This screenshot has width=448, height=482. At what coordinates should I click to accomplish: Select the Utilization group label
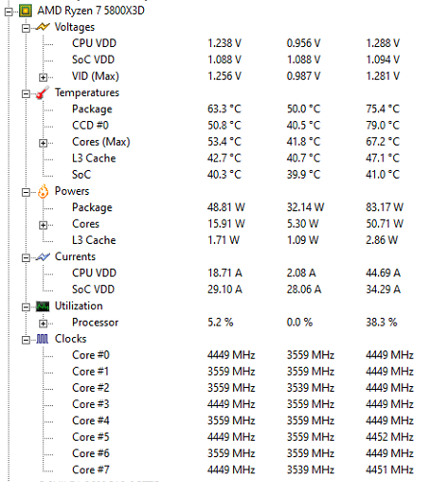(x=79, y=306)
